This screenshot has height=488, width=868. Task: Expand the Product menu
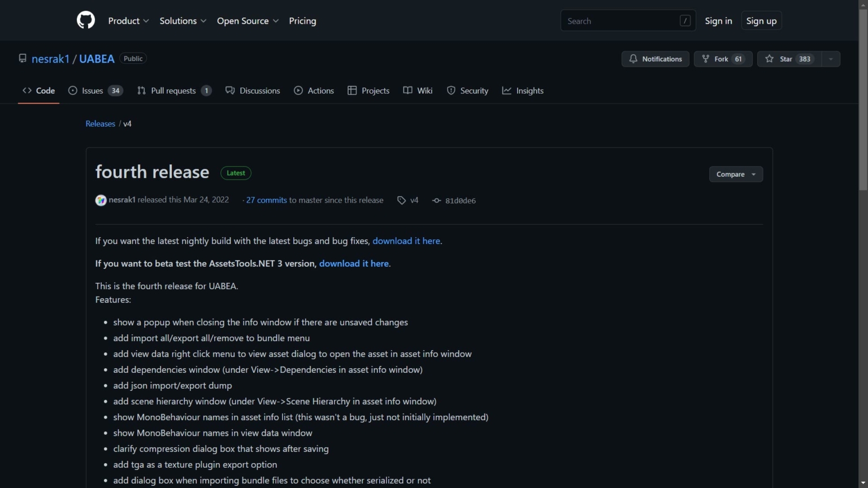click(128, 21)
